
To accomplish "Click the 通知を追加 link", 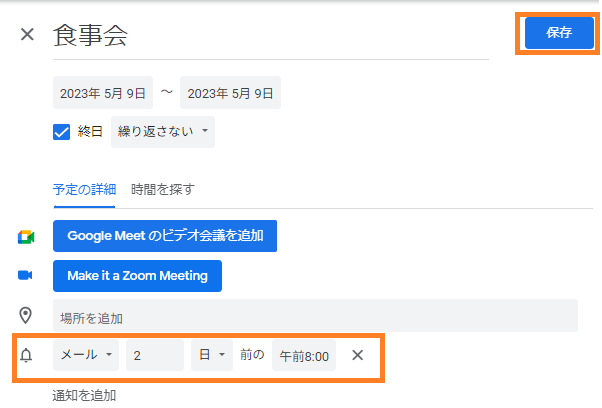I will pos(84,395).
